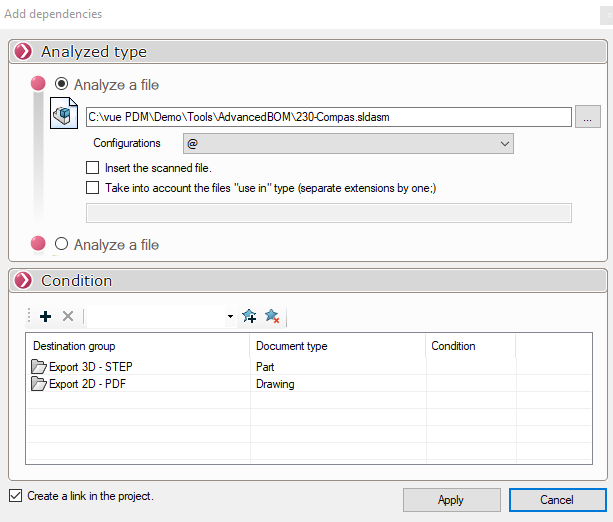Enable the Insert the scanned file checkbox
Viewport: 613px width, 522px height.
(93, 168)
